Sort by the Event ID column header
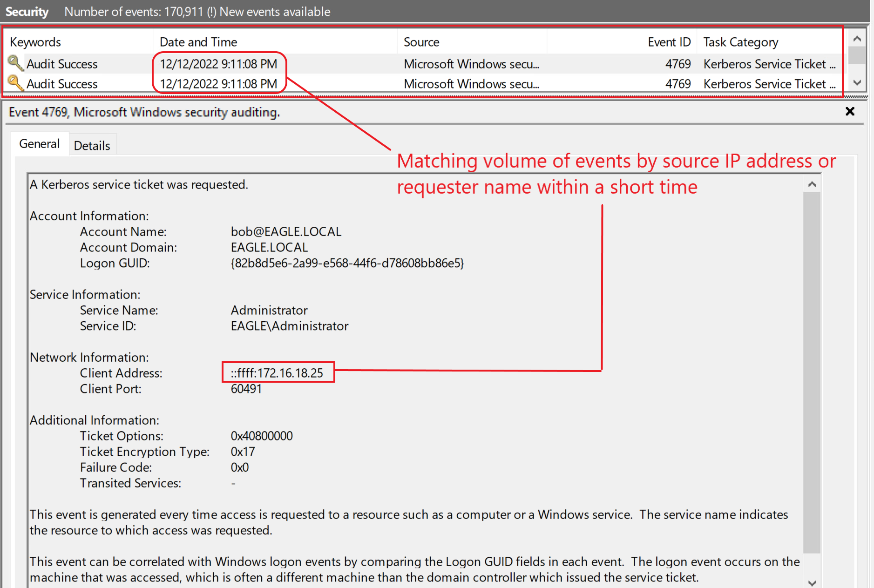This screenshot has width=874, height=588. click(x=669, y=42)
